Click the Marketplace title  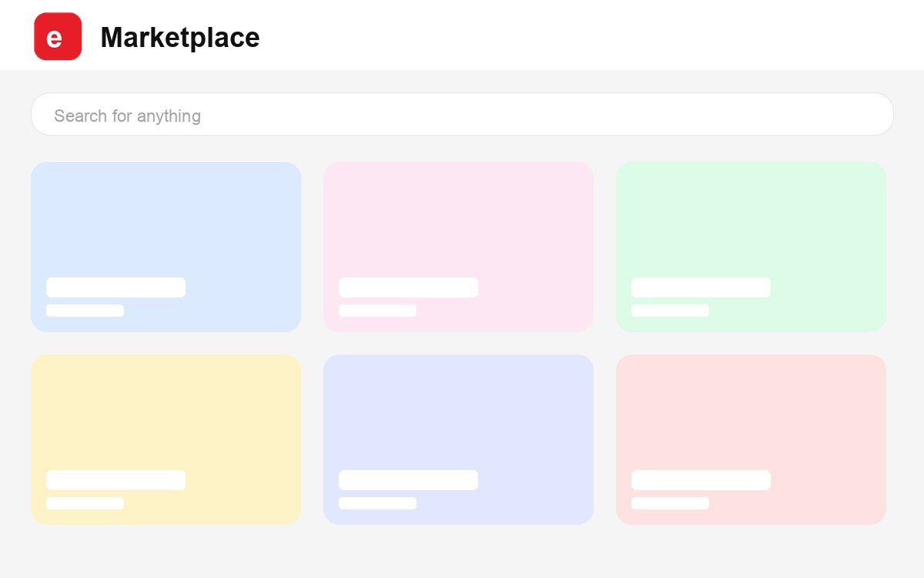point(180,37)
